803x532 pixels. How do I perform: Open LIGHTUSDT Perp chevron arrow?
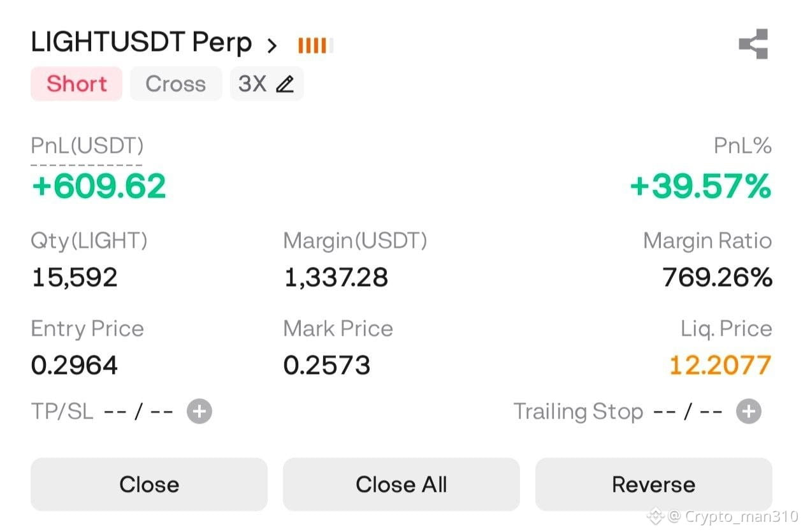(272, 45)
